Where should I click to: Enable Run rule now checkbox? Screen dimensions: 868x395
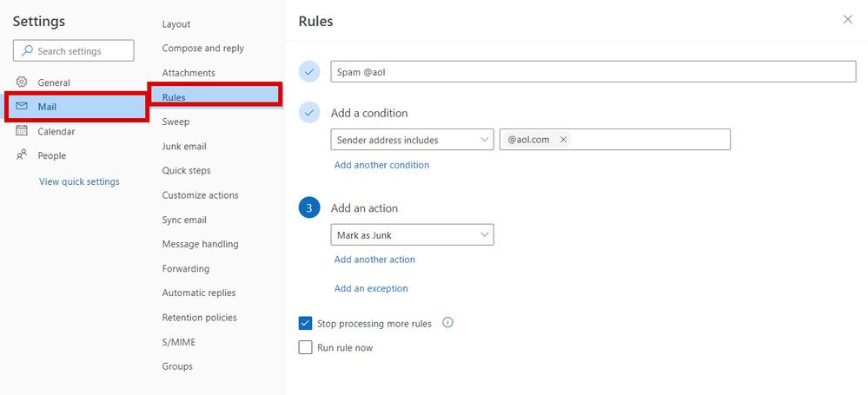(305, 347)
